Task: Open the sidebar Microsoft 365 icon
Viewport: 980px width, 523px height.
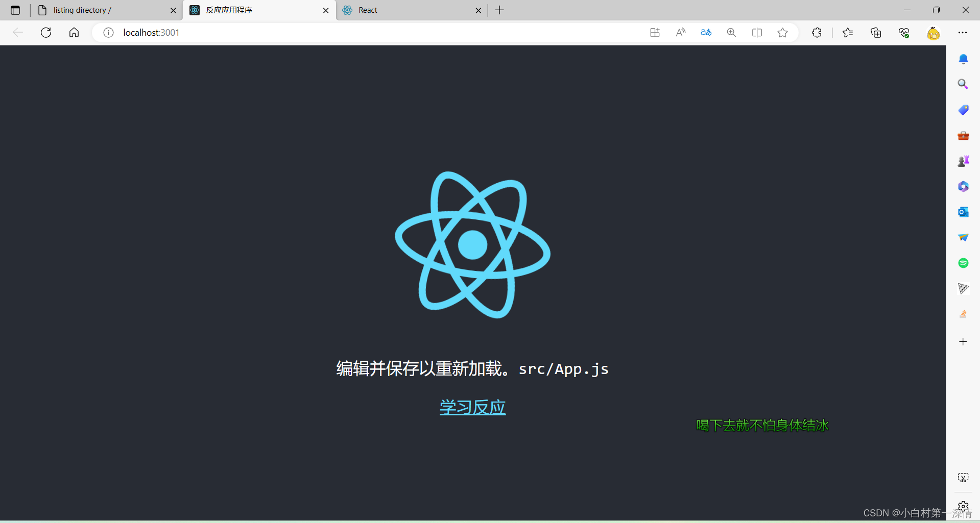Action: click(x=963, y=186)
